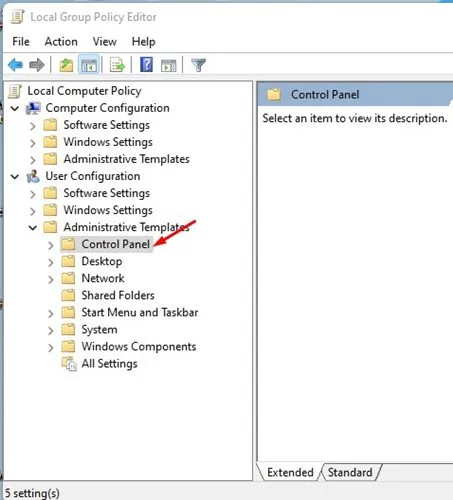
Task: Open the View menu
Action: (105, 42)
